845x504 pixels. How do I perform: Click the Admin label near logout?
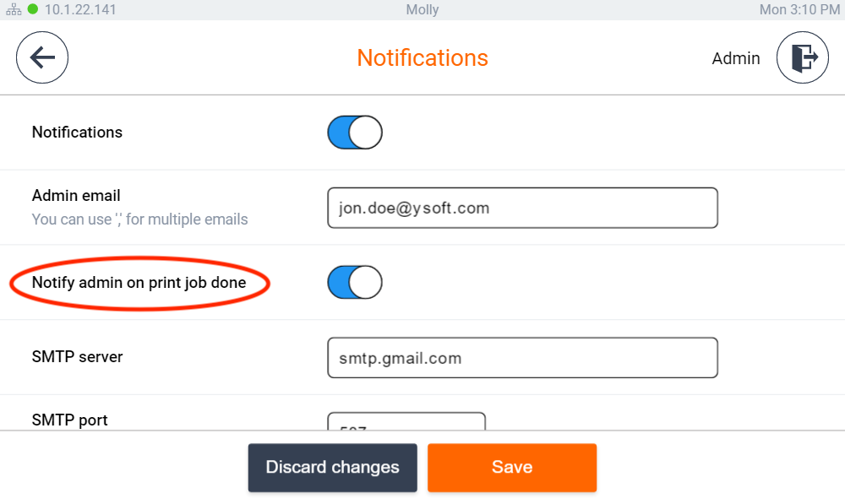pyautogui.click(x=736, y=58)
